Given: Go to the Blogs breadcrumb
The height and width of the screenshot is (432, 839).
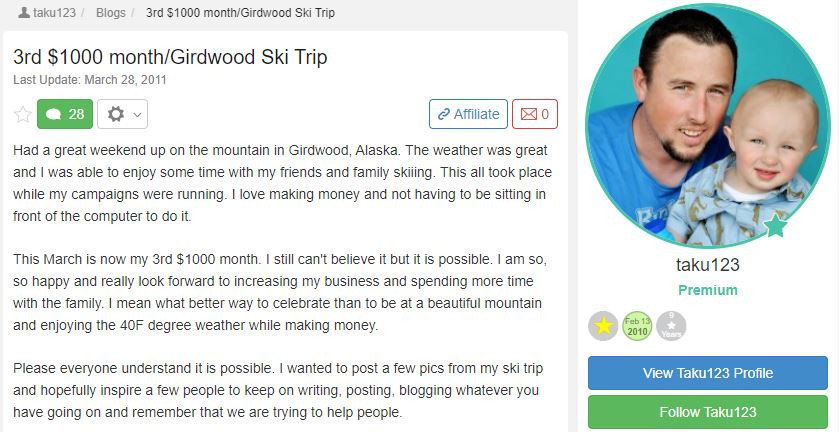Looking at the screenshot, I should 110,14.
